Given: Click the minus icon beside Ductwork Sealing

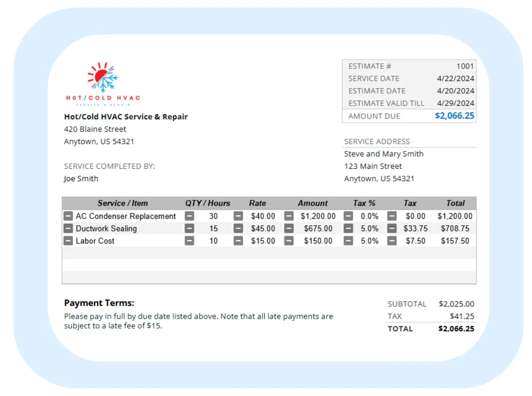Looking at the screenshot, I should (x=68, y=228).
